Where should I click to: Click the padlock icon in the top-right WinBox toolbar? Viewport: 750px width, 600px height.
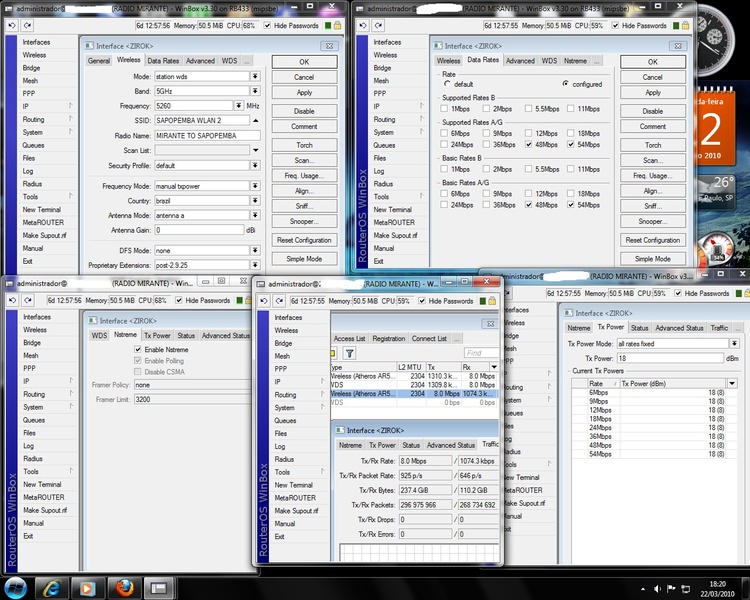[686, 25]
